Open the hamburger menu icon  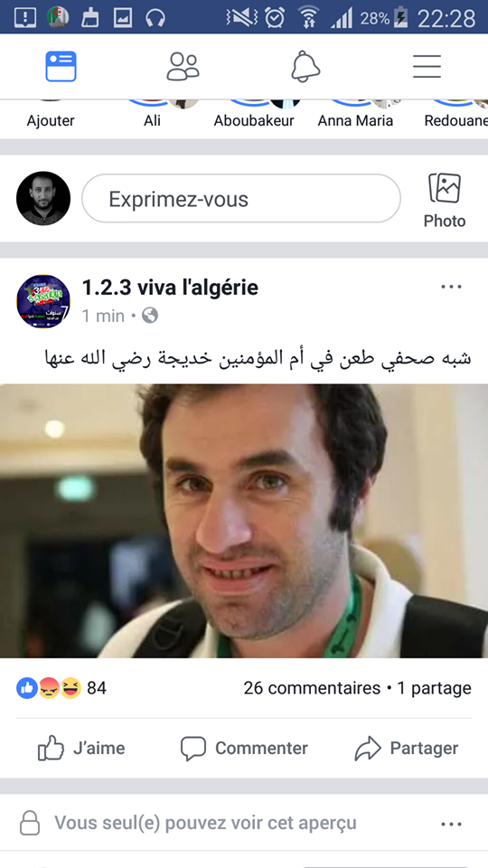(427, 66)
